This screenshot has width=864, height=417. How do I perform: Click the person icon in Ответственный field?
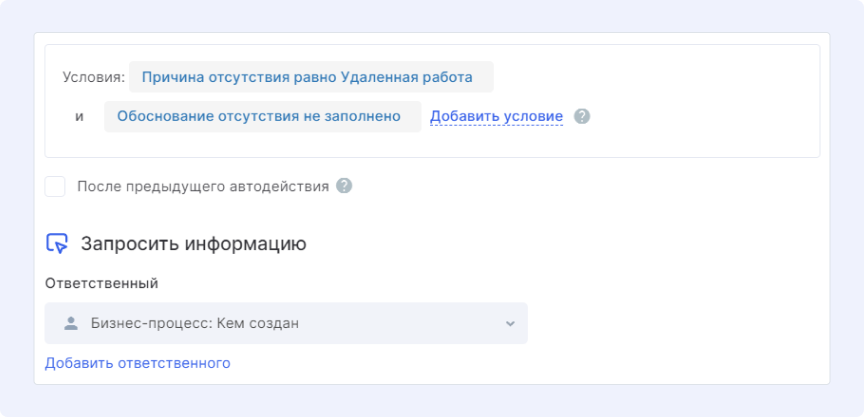tap(70, 324)
